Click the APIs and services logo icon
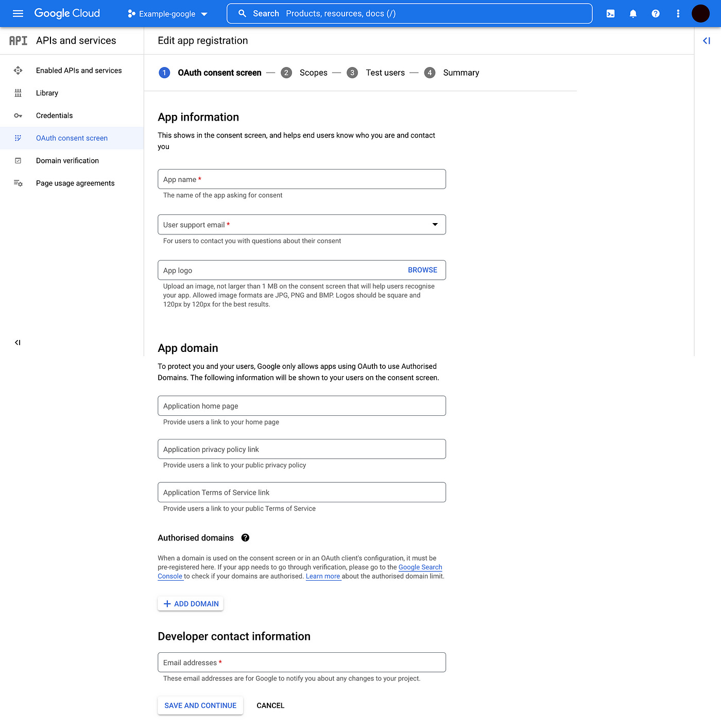 tap(18, 40)
